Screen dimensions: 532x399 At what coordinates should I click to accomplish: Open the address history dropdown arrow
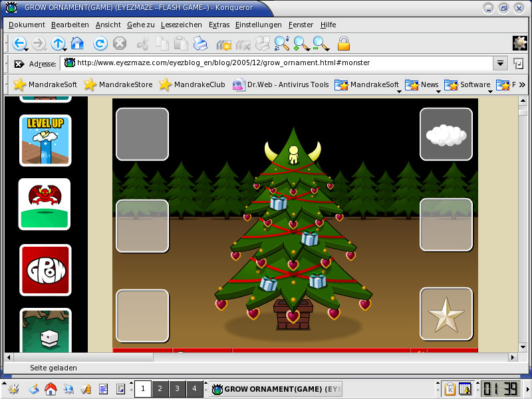coord(500,63)
